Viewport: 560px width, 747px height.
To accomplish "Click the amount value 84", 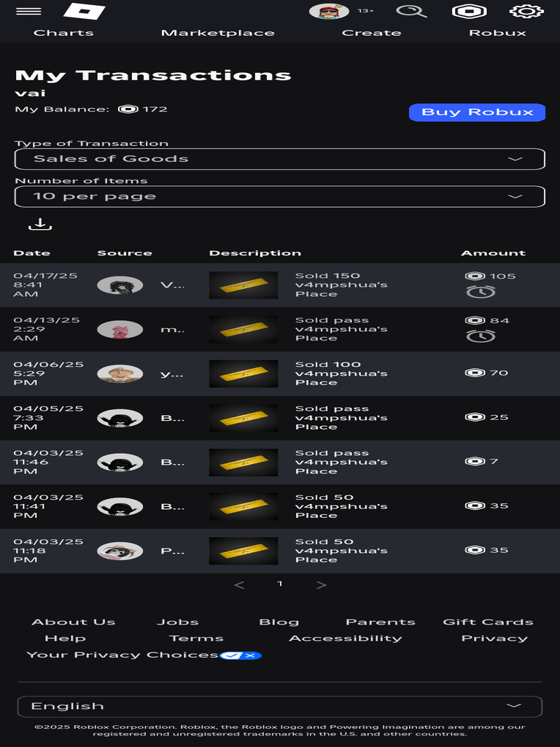I will 499,321.
